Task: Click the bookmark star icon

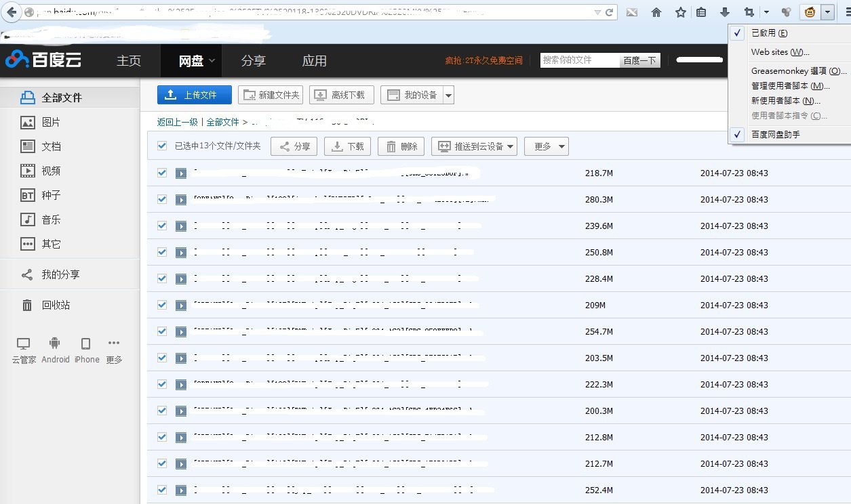Action: pos(680,12)
